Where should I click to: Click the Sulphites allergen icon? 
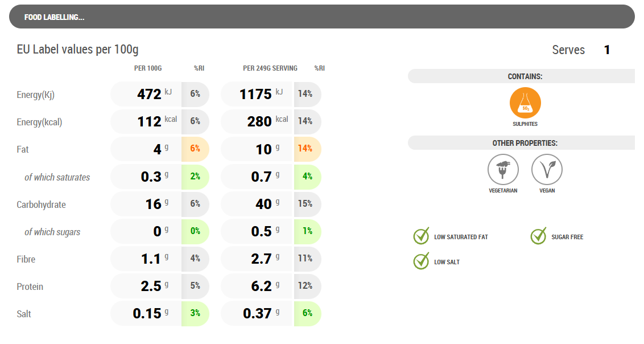pyautogui.click(x=525, y=103)
